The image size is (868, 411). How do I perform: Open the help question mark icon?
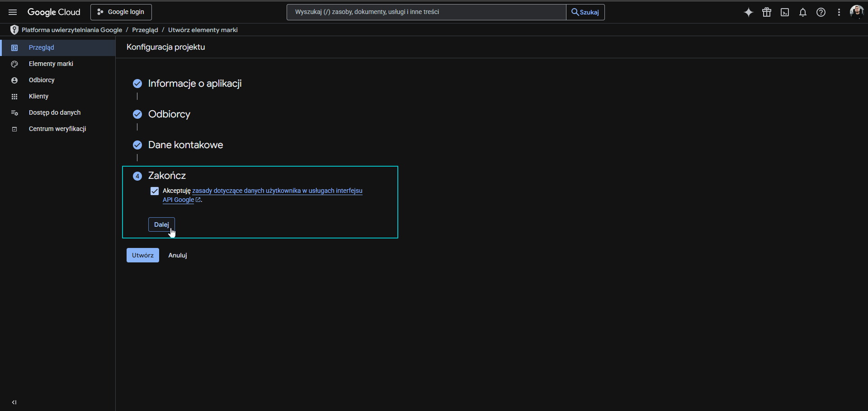coord(821,12)
